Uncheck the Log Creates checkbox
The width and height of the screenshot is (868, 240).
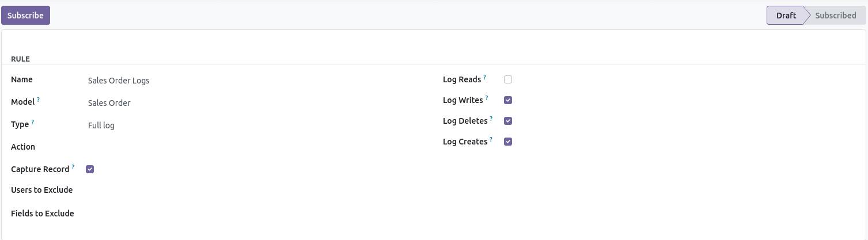[508, 142]
